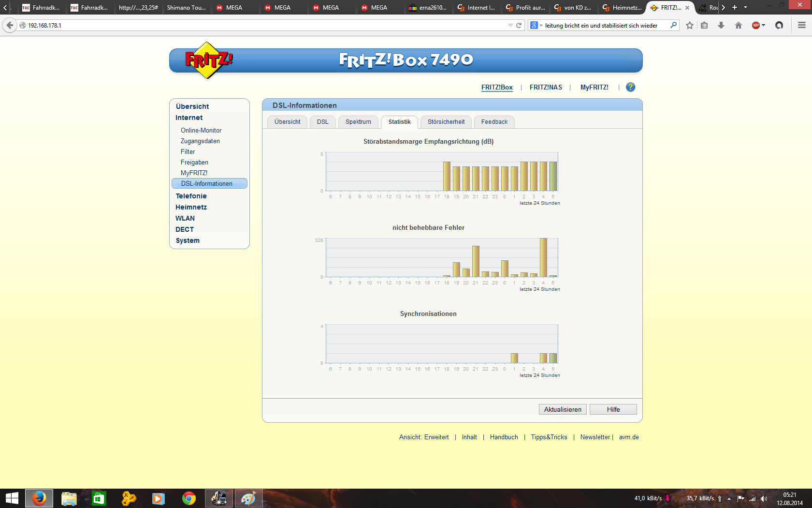Screen dimensions: 812x508
Task: Open Newsletter footer link
Action: pos(595,437)
